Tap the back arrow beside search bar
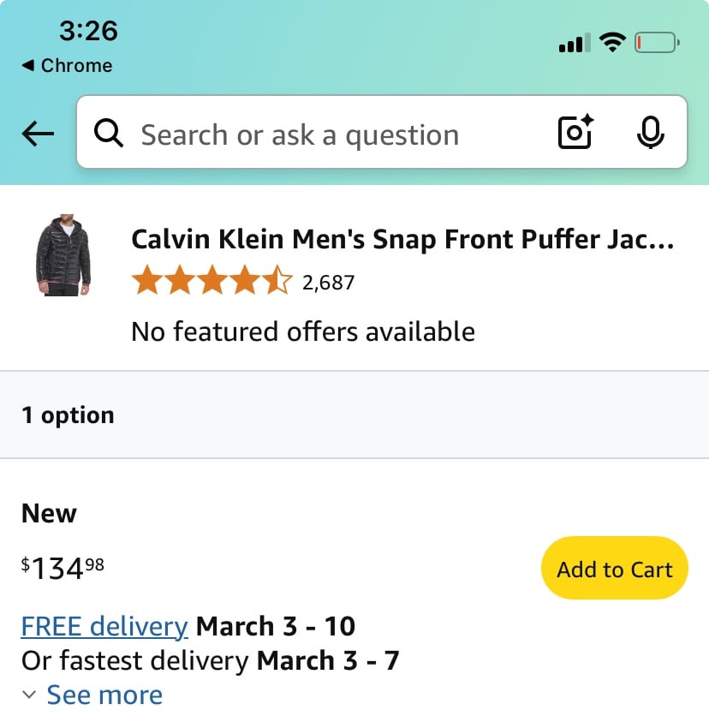Image resolution: width=709 pixels, height=728 pixels. point(38,134)
